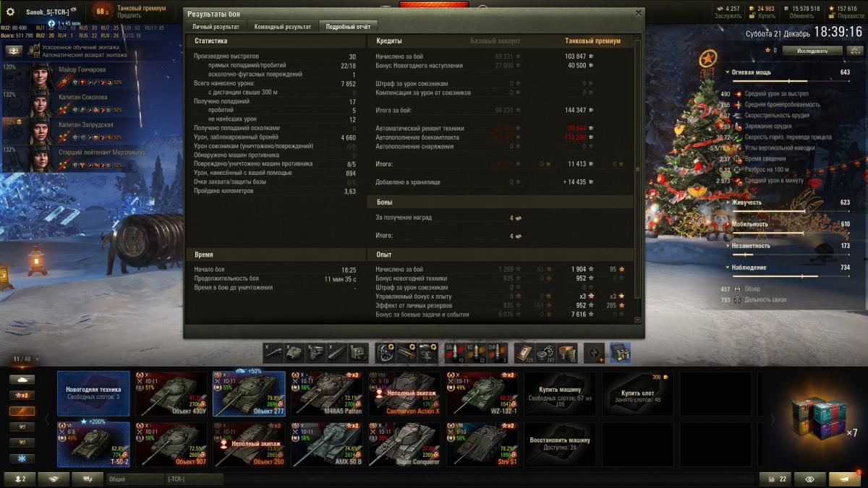Open chat channels button
Image resolution: width=868 pixels, height=488 pixels.
[x=88, y=479]
